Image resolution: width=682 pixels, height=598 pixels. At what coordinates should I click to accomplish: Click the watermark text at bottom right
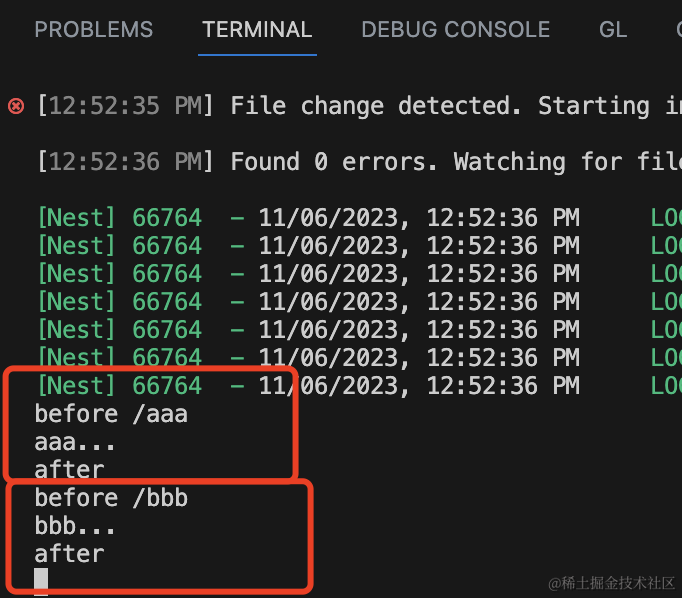(x=610, y=582)
